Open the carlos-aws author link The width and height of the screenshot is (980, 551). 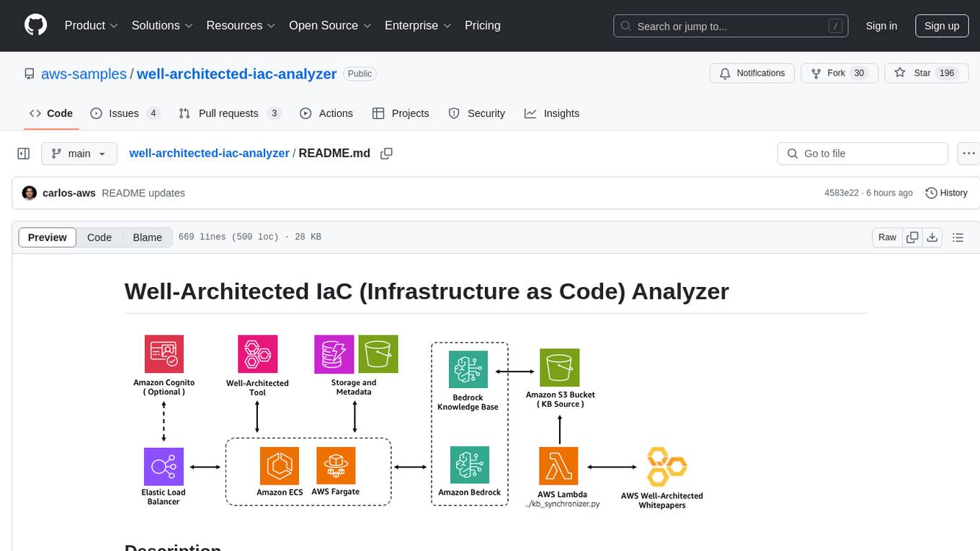pos(69,193)
